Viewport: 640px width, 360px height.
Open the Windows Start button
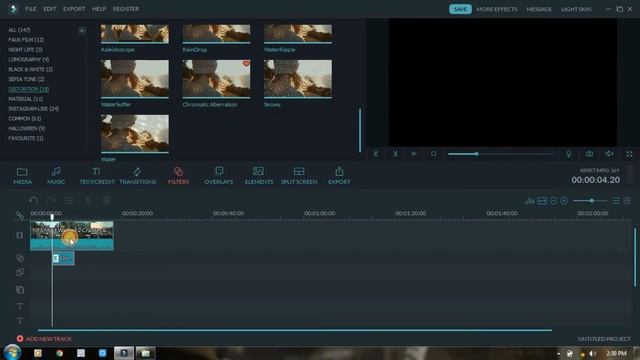pos(12,352)
